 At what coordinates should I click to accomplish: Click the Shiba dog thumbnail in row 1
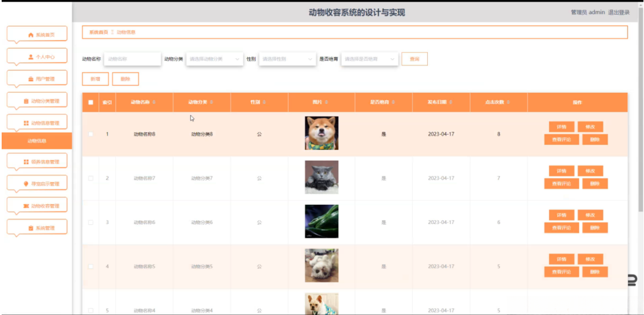point(322,133)
